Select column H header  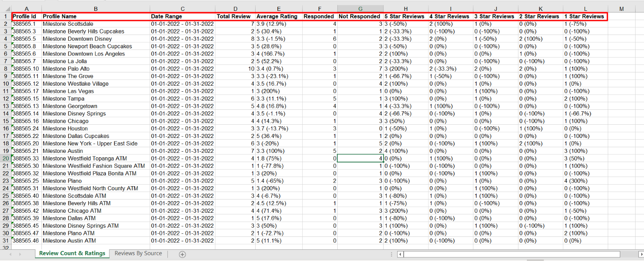406,9
